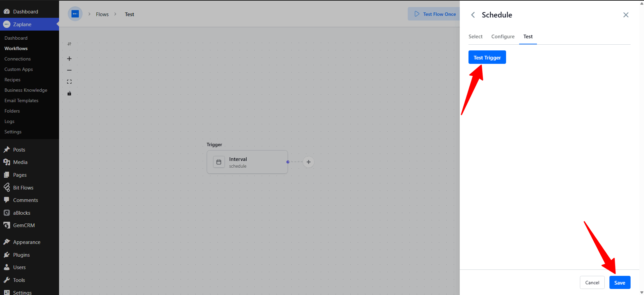Image resolution: width=644 pixels, height=295 pixels.
Task: Open Folders in Zaplane submenu
Action: click(12, 111)
